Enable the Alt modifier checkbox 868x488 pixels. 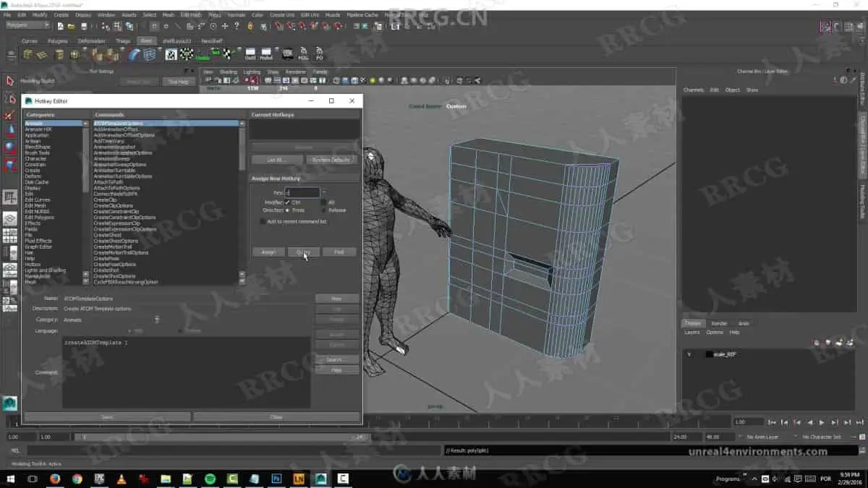(x=323, y=202)
